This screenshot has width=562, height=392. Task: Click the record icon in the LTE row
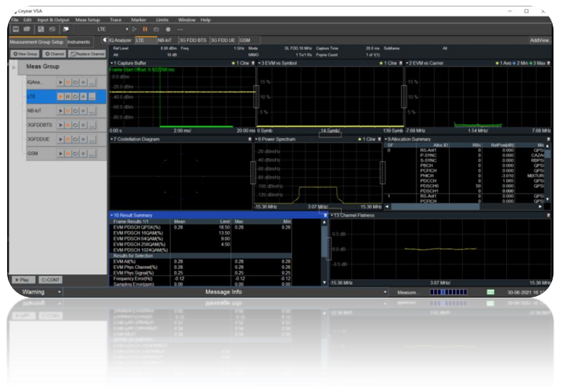coord(83,97)
